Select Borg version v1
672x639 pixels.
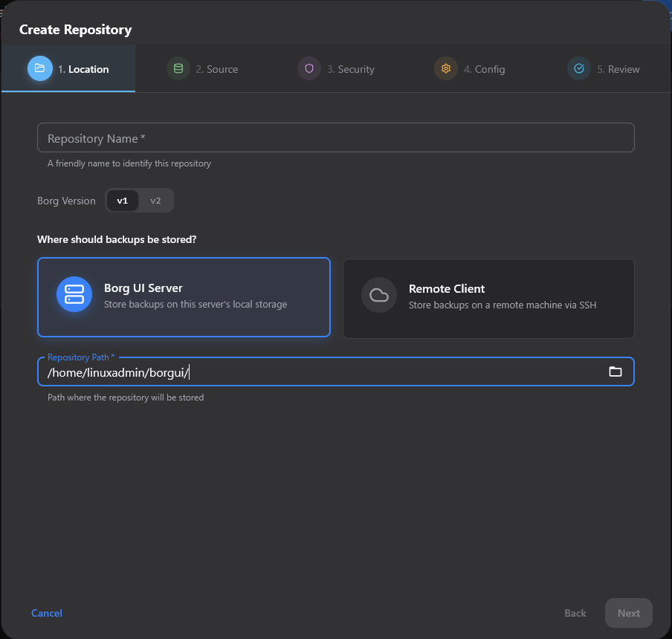click(x=122, y=201)
